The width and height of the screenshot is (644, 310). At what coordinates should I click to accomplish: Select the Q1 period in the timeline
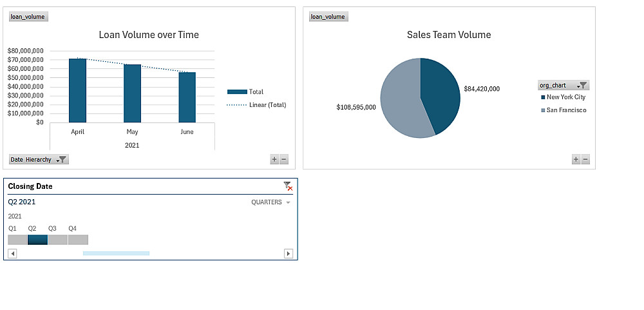coord(17,240)
